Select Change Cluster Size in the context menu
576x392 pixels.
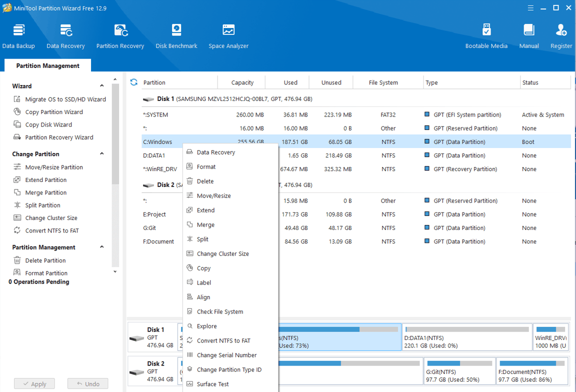[222, 254]
